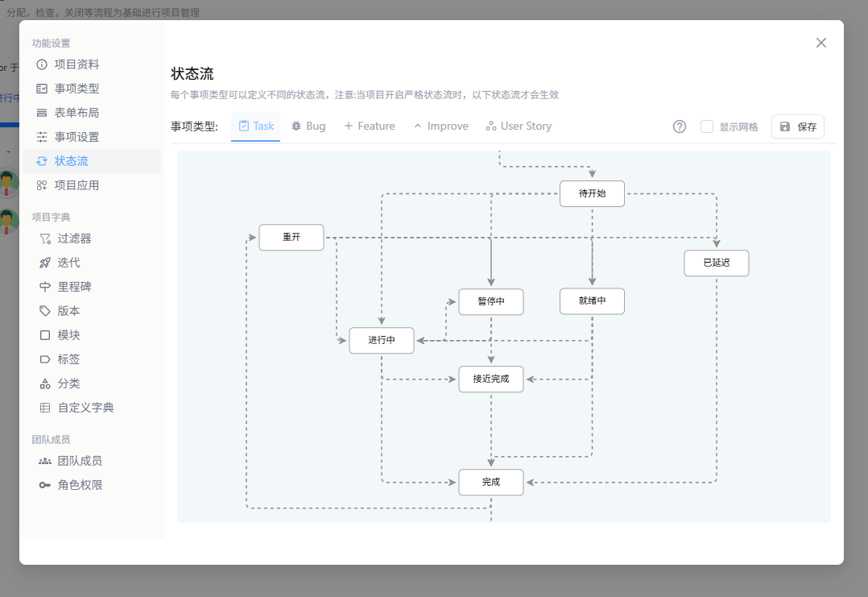Open 团队成员 member list
Image resolution: width=868 pixels, height=597 pixels.
click(92, 461)
